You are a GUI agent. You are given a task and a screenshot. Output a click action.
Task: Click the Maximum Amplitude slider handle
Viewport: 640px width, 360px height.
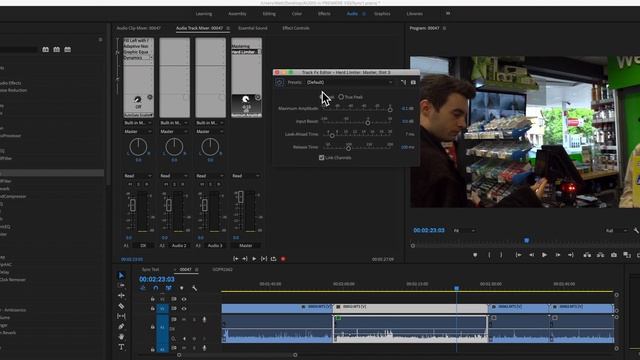pyautogui.click(x=390, y=109)
